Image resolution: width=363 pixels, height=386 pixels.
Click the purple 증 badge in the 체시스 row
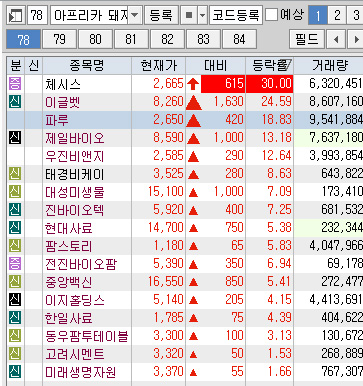tap(15, 83)
